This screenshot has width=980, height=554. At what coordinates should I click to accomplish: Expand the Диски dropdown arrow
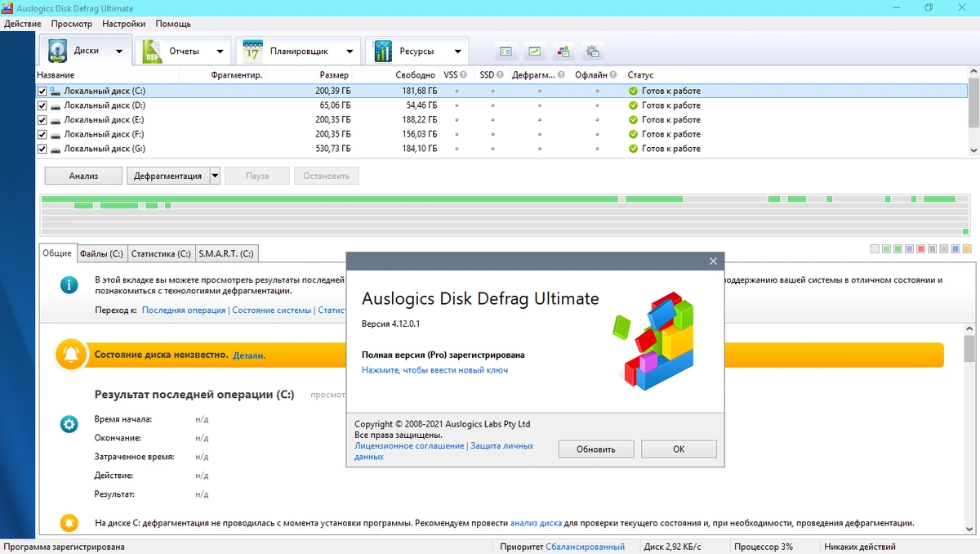click(x=119, y=51)
